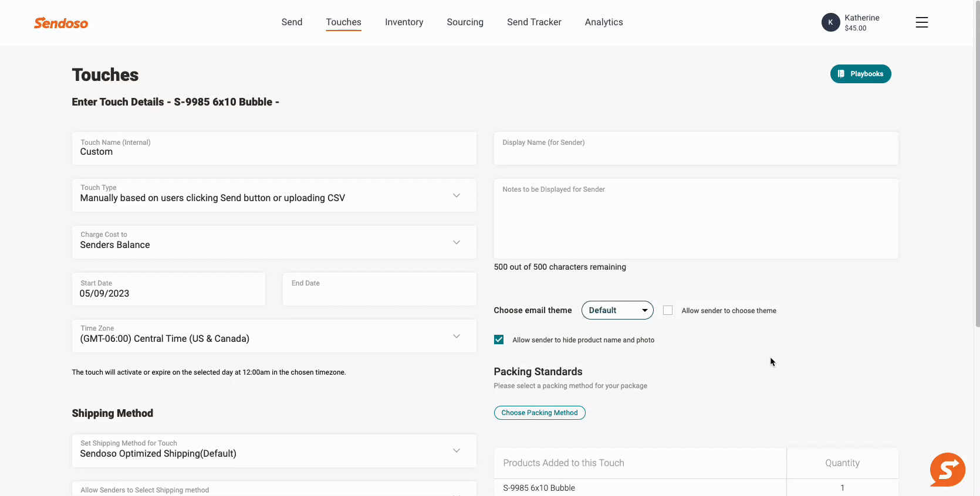
Task: Enable Allow sender to choose theme
Action: [668, 310]
